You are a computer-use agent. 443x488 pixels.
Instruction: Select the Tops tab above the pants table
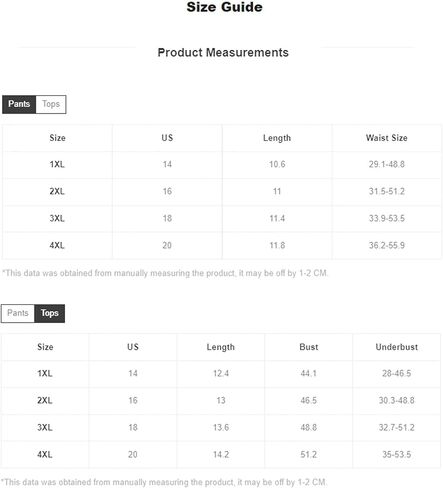51,104
